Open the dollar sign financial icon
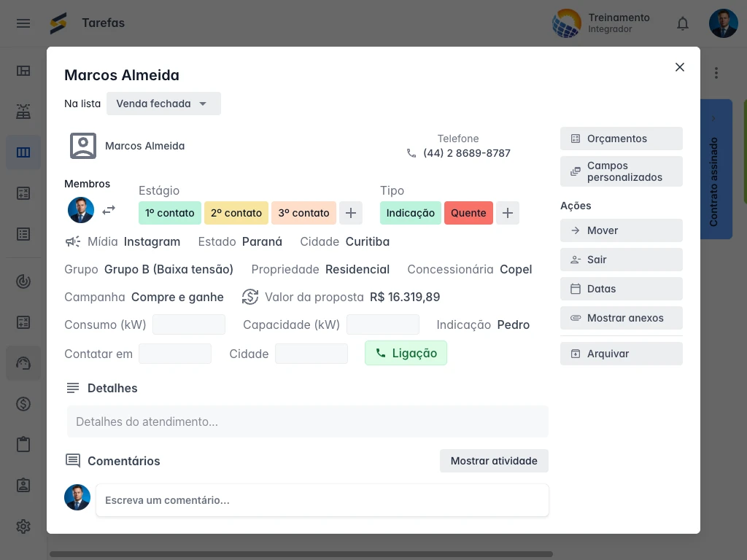Image resolution: width=747 pixels, height=560 pixels. pyautogui.click(x=23, y=404)
